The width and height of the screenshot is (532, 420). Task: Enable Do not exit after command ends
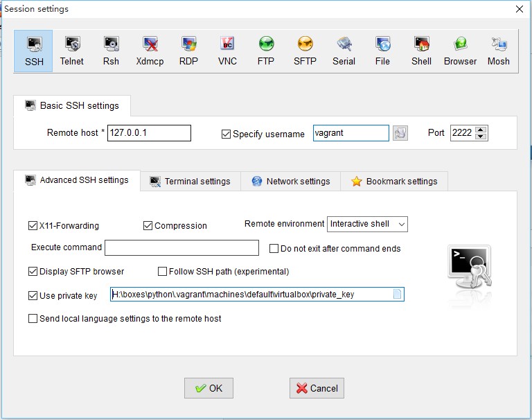[x=274, y=248]
